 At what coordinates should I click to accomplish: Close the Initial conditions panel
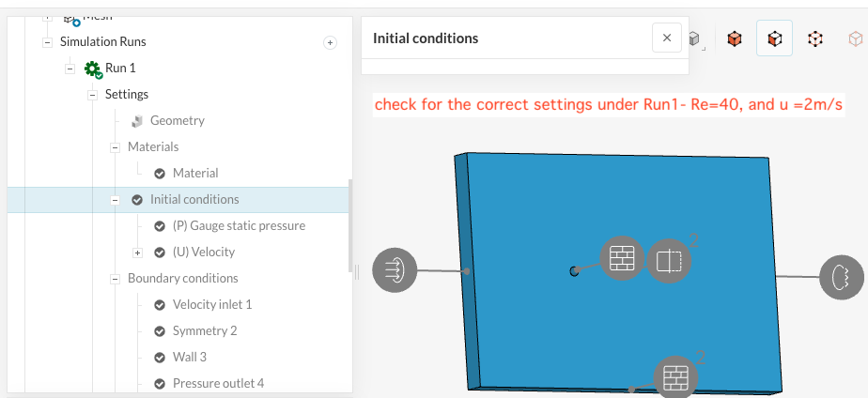pos(667,38)
